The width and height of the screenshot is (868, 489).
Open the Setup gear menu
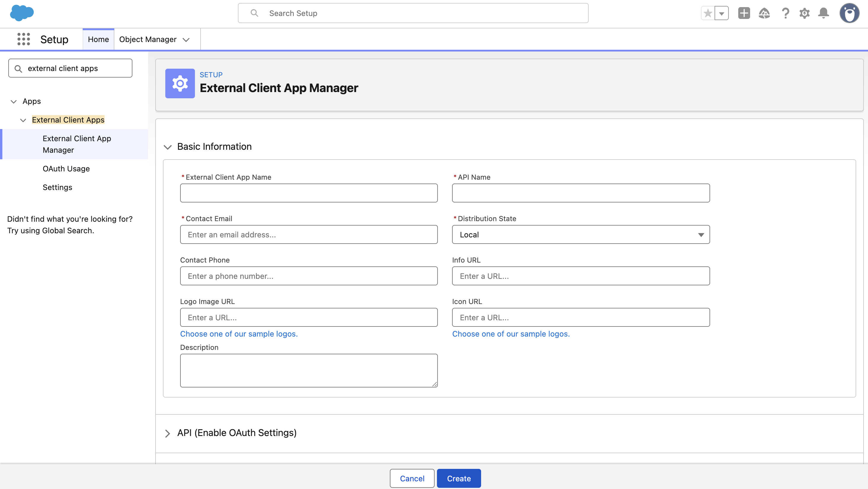point(805,13)
